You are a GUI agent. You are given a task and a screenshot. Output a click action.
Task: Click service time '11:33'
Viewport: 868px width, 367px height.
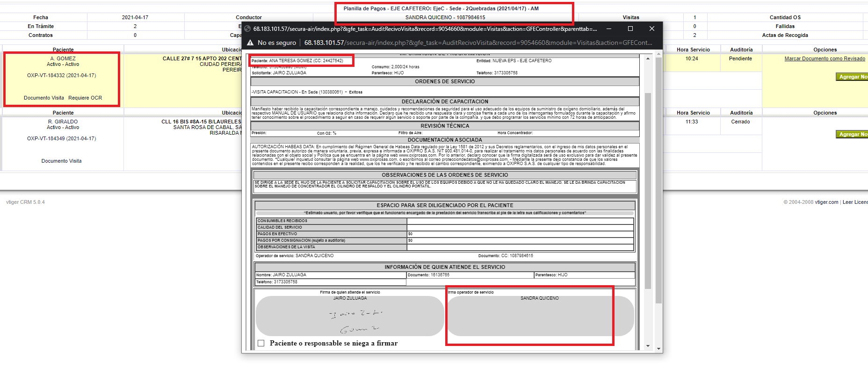[692, 122]
